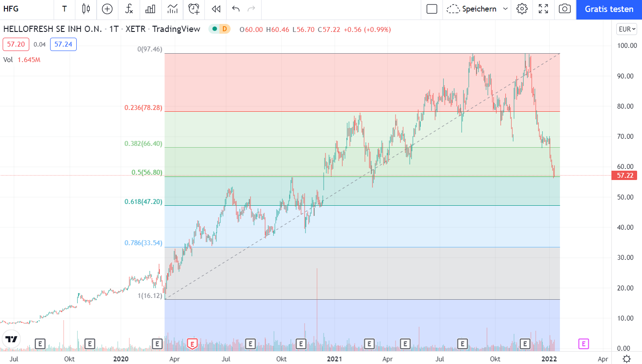Select the 0.618(47.20) Fibonacci level label

click(143, 202)
